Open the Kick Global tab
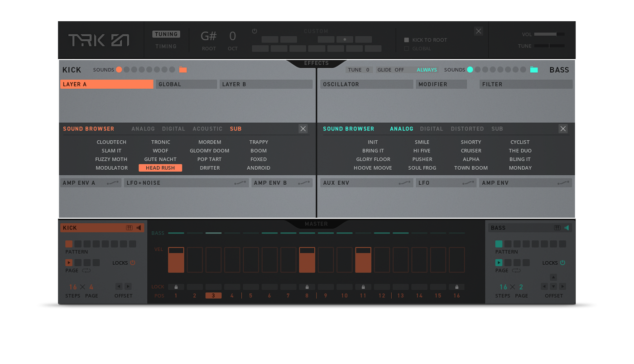The width and height of the screenshot is (634, 364). click(x=187, y=84)
